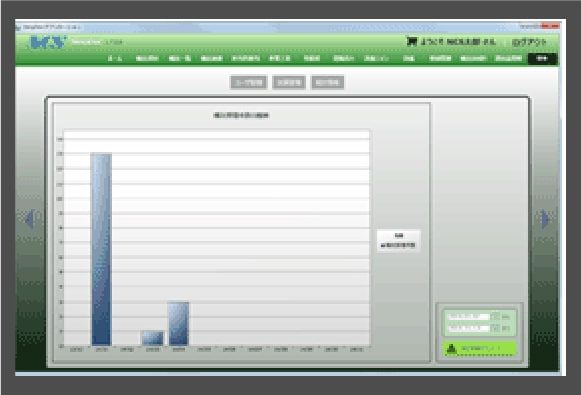Select the medium-height blue bar in the chart
This screenshot has width=581, height=395.
pyautogui.click(x=179, y=324)
